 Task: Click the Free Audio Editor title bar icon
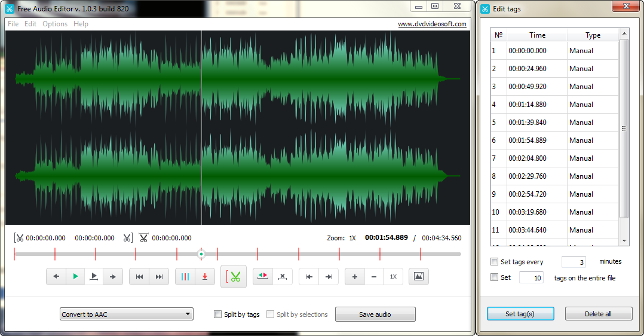point(10,8)
